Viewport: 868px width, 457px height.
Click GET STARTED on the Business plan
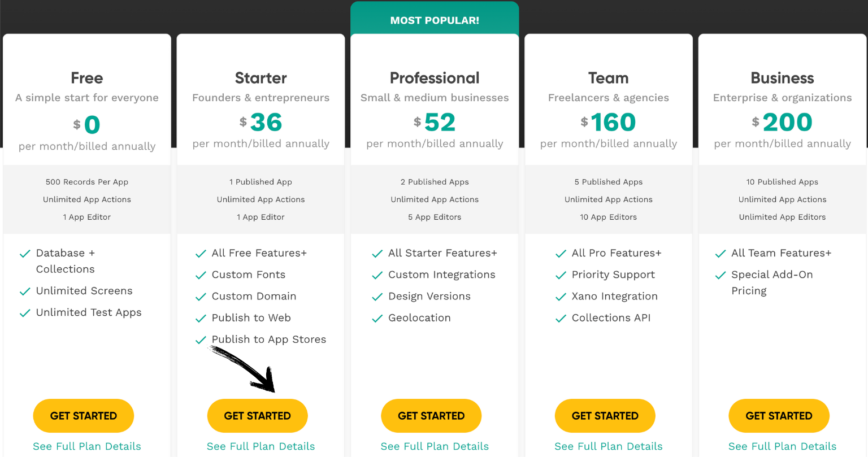click(x=779, y=416)
